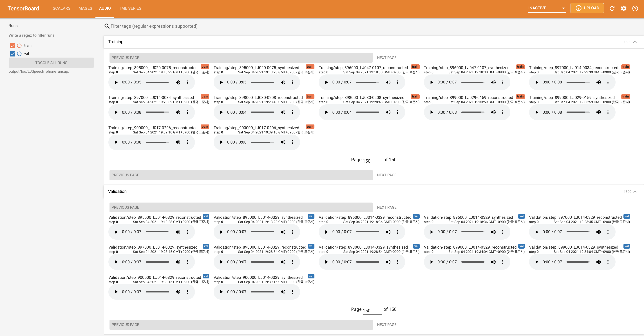This screenshot has height=336, width=644.
Task: Open the settings gear icon
Action: pos(623,8)
